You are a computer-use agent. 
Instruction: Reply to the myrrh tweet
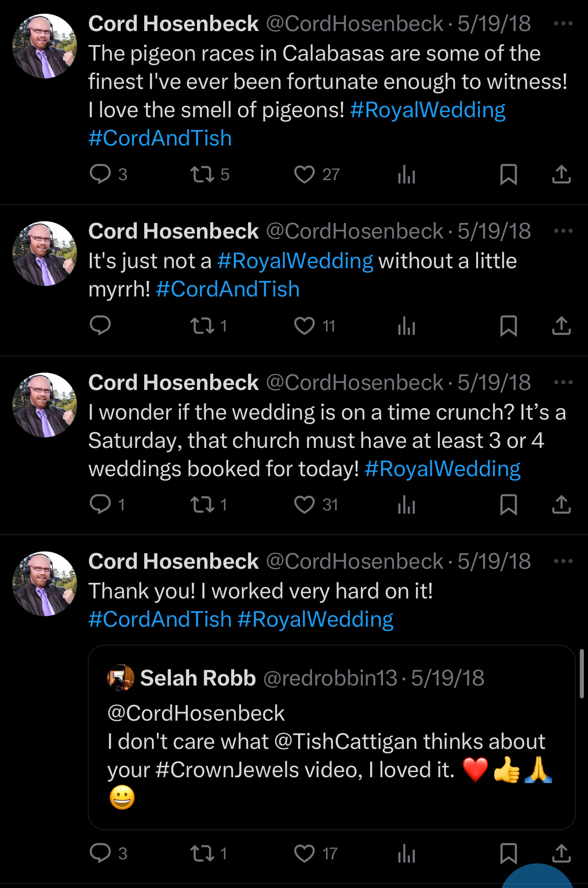click(100, 326)
